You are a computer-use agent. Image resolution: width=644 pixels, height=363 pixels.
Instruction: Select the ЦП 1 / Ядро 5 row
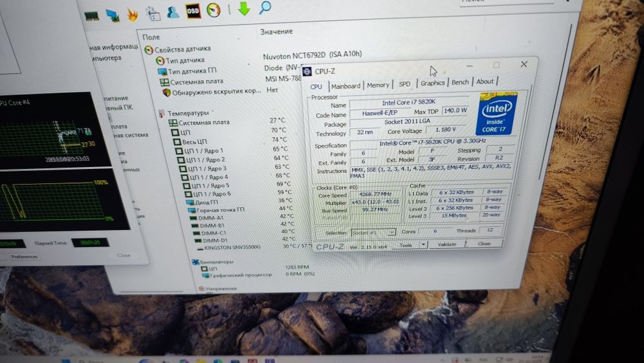click(x=238, y=185)
